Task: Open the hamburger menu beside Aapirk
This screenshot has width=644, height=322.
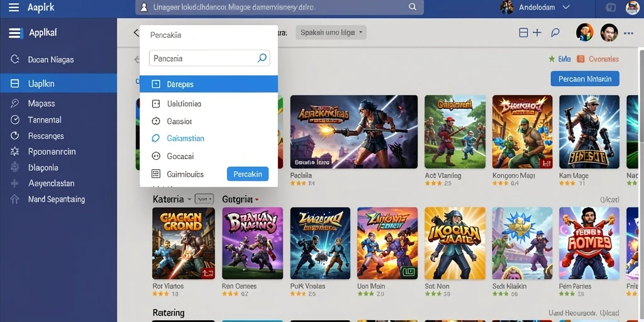Action: click(14, 8)
